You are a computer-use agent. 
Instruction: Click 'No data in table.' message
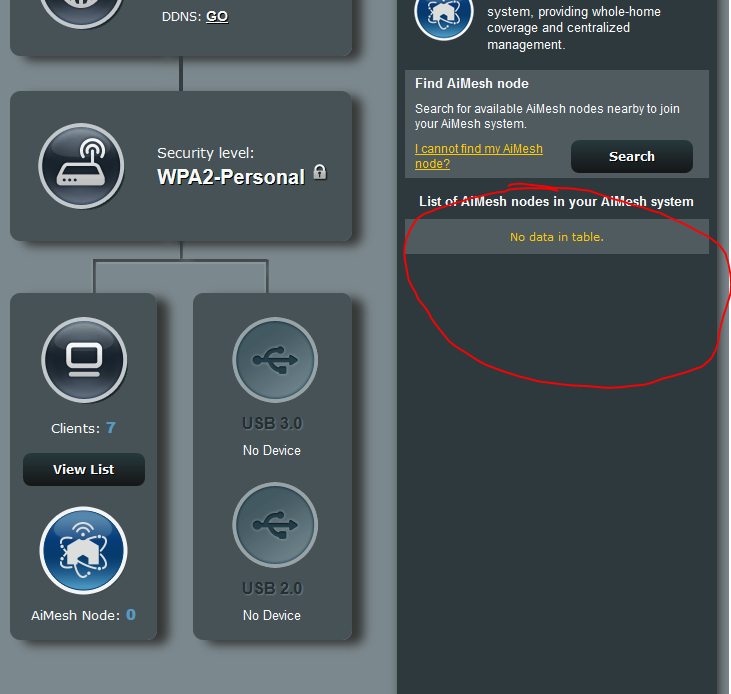[557, 237]
